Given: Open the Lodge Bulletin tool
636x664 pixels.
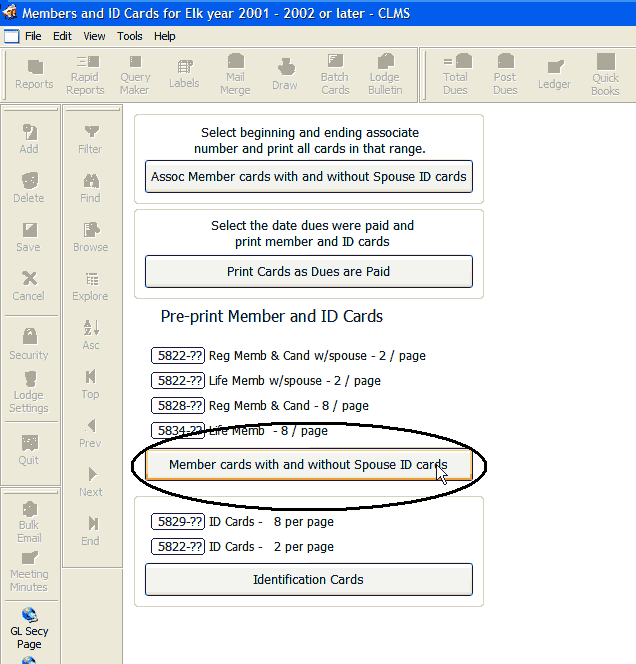Looking at the screenshot, I should [x=385, y=75].
